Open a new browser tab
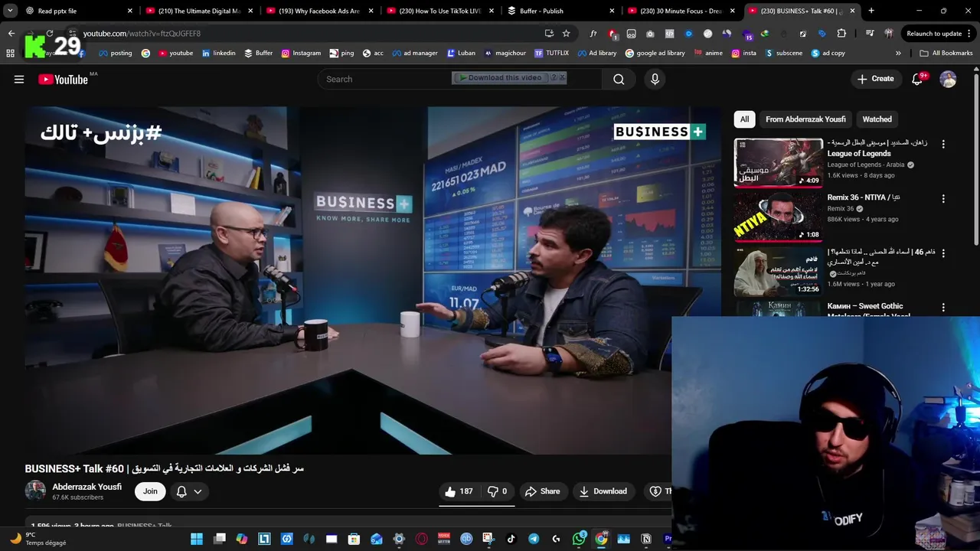Screen dimensions: 980x551 871,11
